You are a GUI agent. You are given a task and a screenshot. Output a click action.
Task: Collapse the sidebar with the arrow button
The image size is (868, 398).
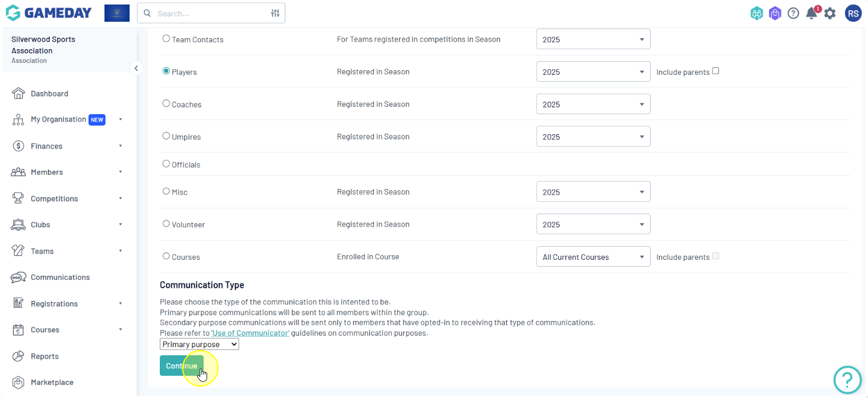click(136, 69)
